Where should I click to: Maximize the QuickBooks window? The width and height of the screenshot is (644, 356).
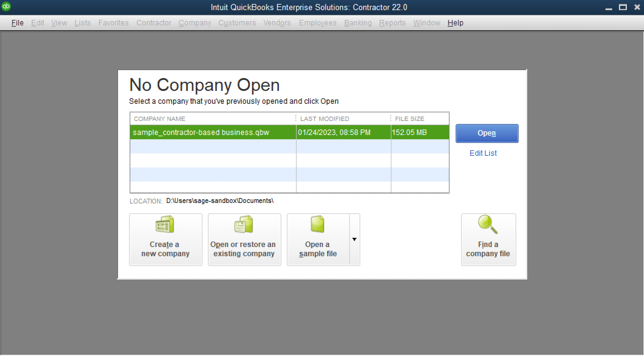pyautogui.click(x=623, y=7)
